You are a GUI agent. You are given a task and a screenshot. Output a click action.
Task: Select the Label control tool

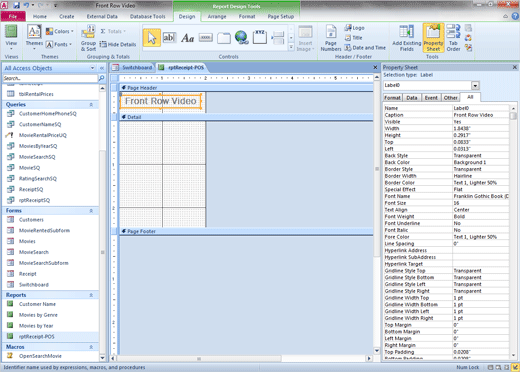[x=187, y=38]
